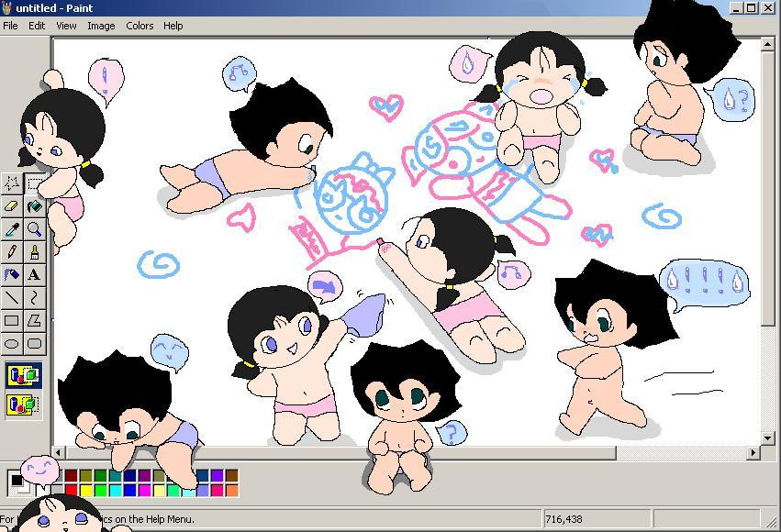
Task: Maximize the Paint window
Action: (752, 7)
